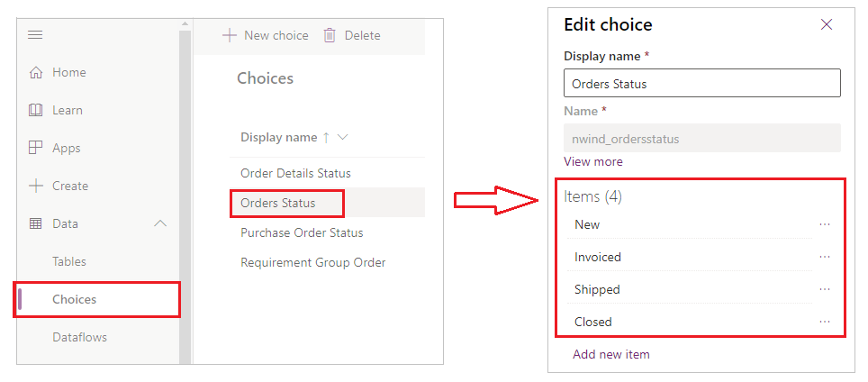Screen dimensions: 868x382
Task: Open the ellipsis menu for Invoiced item
Action: pyautogui.click(x=825, y=257)
